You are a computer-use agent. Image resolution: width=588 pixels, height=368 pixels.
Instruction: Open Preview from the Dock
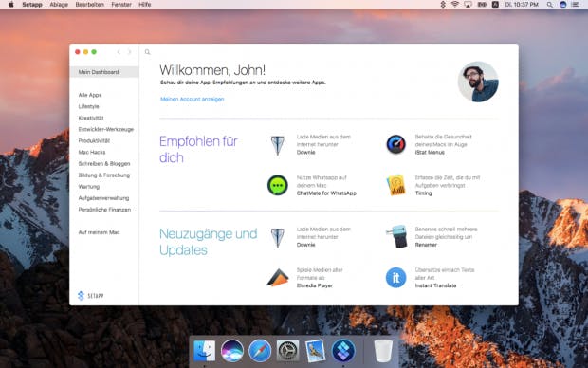tap(316, 351)
